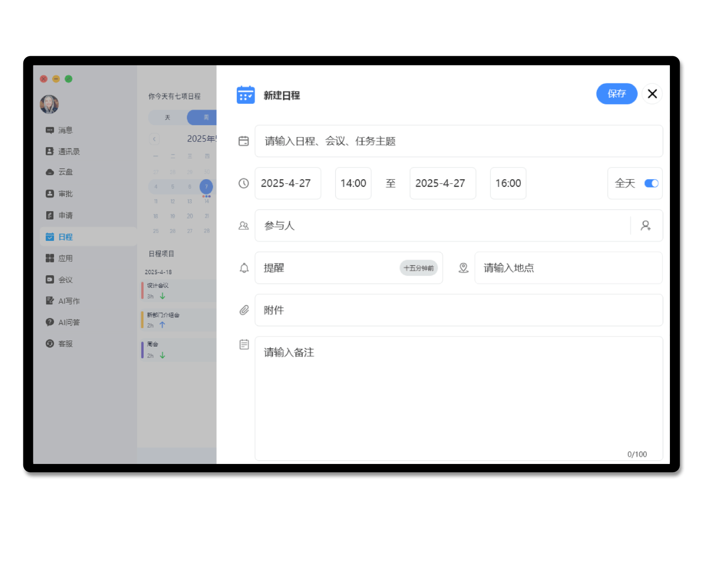Select day 20 in mini calendar
This screenshot has width=728, height=565.
[x=190, y=216]
